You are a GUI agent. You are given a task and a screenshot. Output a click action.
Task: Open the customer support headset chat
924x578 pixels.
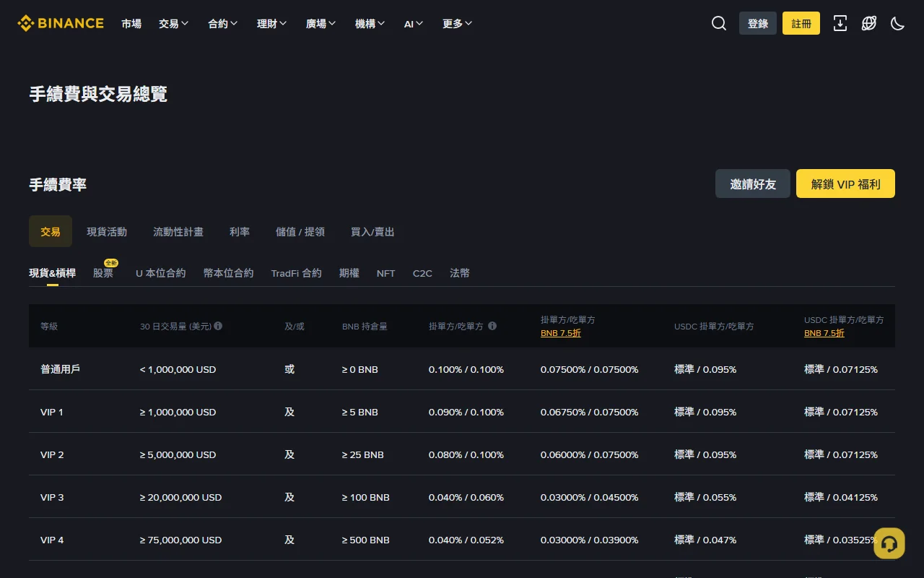(x=889, y=543)
